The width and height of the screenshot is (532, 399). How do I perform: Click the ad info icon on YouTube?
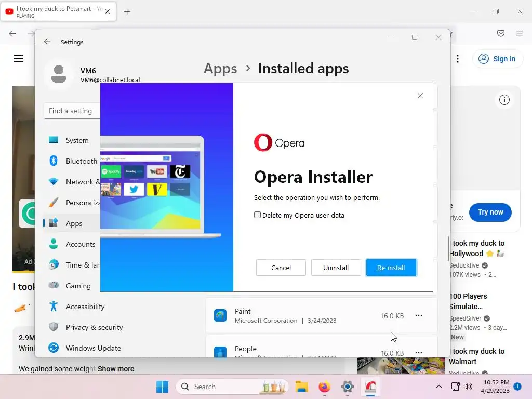tap(504, 100)
